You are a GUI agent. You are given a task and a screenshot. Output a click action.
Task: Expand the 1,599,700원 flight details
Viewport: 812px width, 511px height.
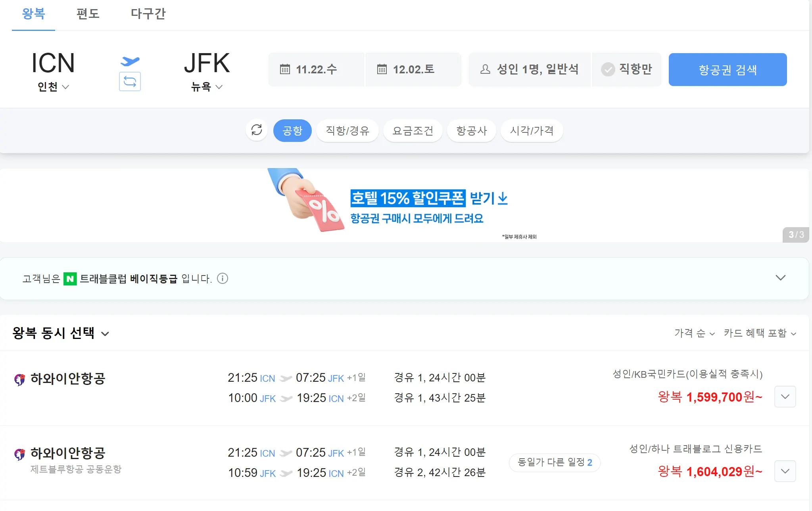click(785, 396)
